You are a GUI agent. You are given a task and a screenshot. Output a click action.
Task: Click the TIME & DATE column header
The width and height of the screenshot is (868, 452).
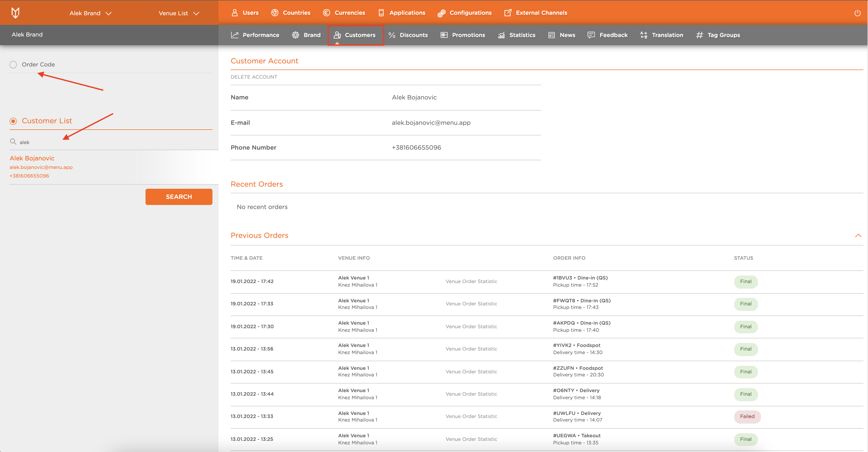point(246,258)
